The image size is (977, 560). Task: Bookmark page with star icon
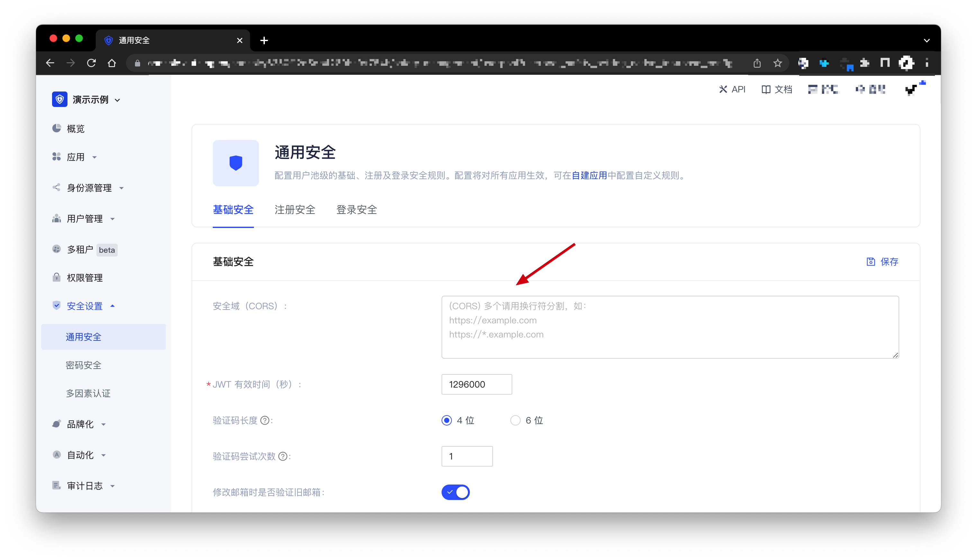point(777,63)
